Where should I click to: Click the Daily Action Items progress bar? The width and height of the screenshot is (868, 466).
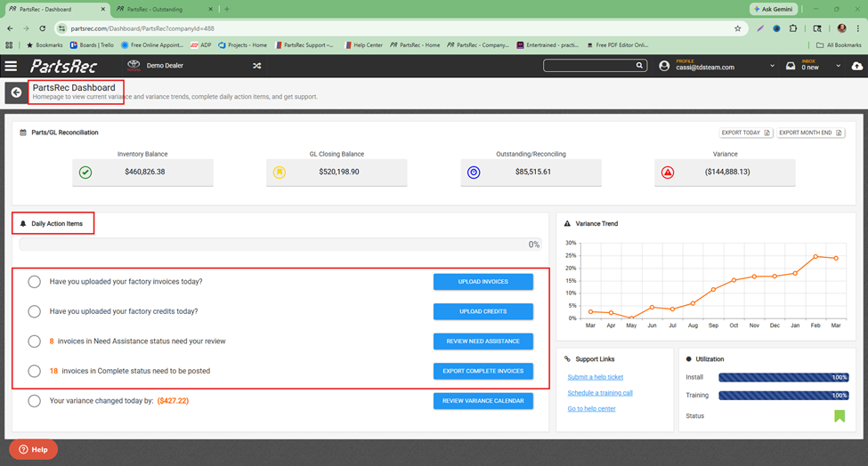point(280,245)
